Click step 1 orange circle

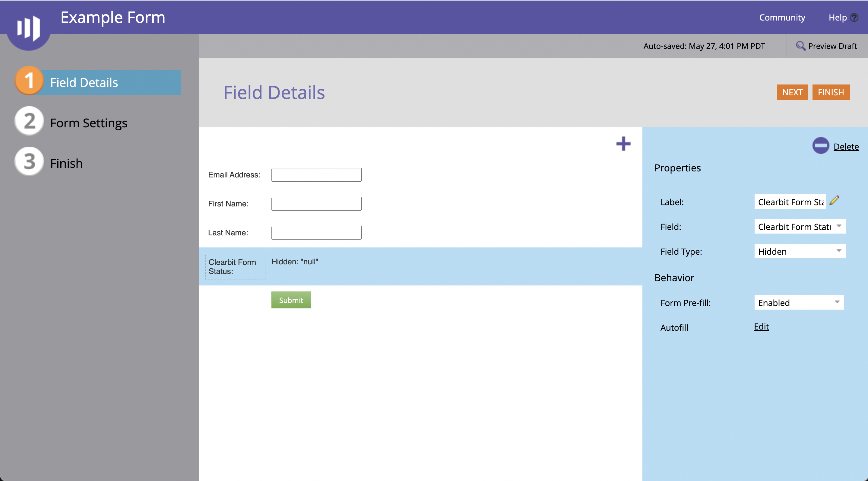29,81
